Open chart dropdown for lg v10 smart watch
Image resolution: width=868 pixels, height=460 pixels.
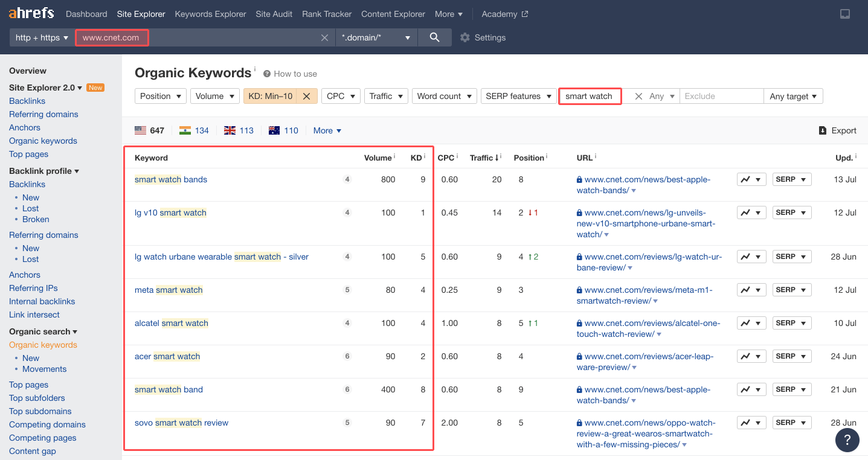751,212
